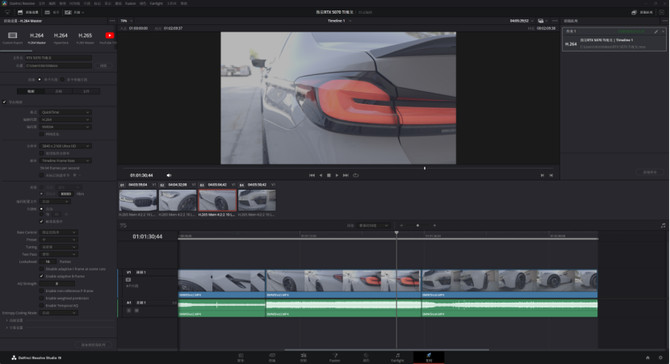Expand the Rate Control dropdown
The image size is (670, 364).
tap(59, 232)
